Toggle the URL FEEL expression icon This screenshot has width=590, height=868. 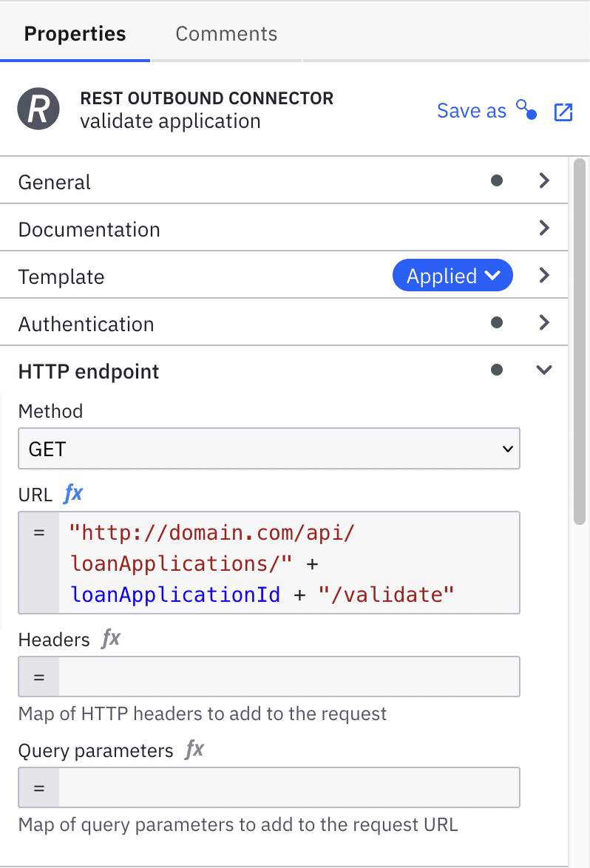pos(73,493)
